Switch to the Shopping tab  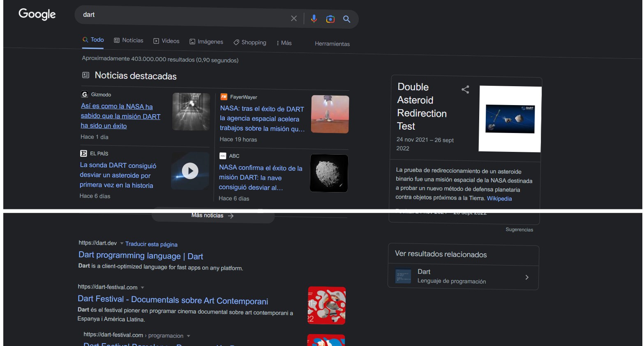coord(249,42)
